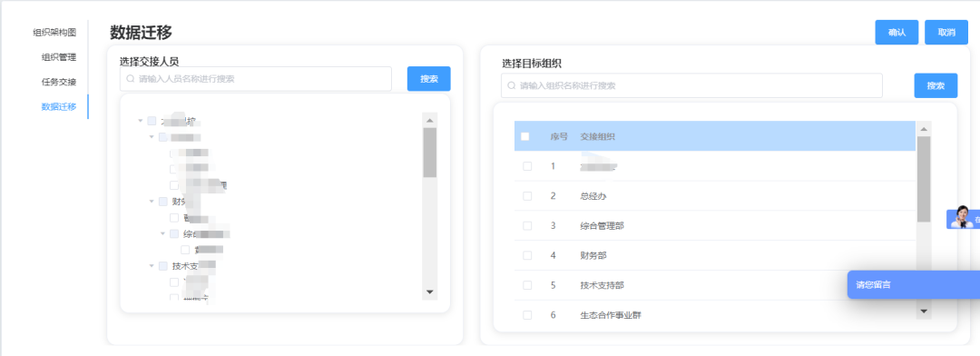This screenshot has height=356, width=980.
Task: Collapse the 综合 tree node
Action: pos(162,234)
